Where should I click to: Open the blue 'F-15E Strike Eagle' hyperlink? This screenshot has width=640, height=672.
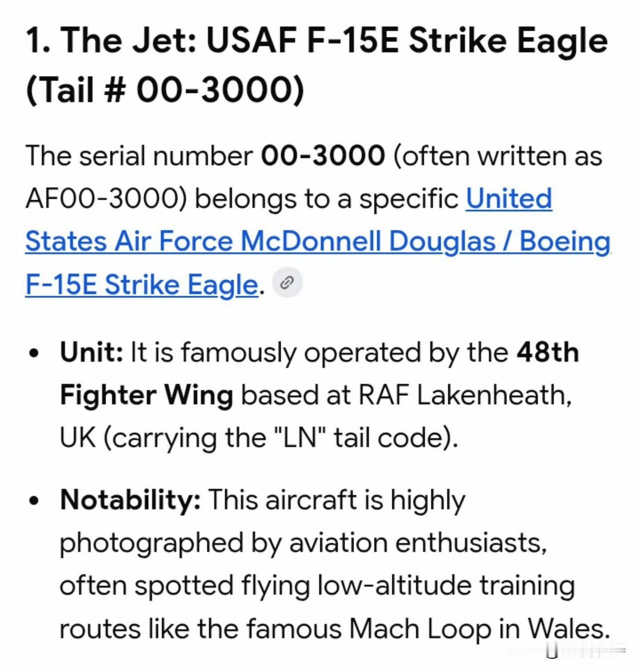(x=141, y=285)
